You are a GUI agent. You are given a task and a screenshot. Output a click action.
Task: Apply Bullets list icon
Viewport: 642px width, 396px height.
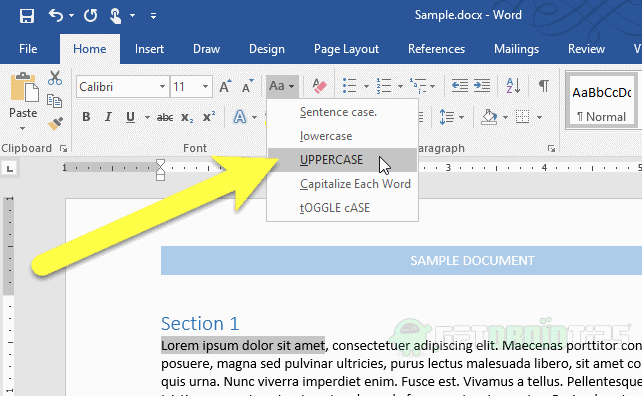point(349,86)
